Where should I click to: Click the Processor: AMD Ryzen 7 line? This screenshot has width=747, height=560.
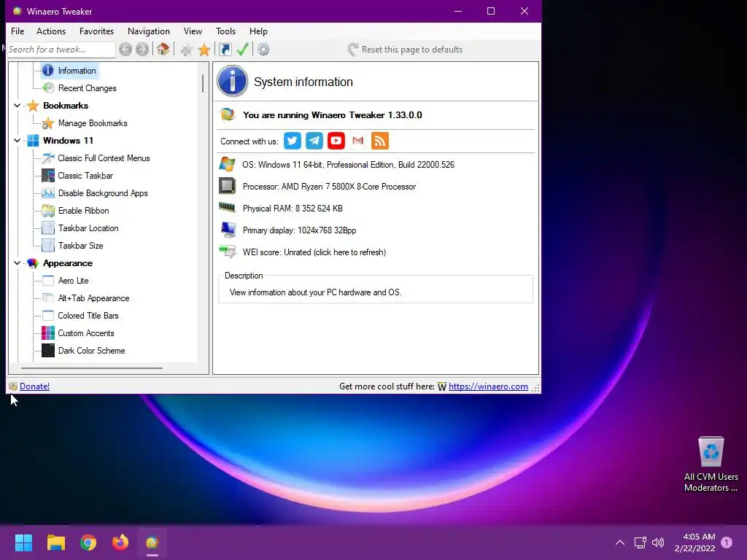(x=329, y=187)
